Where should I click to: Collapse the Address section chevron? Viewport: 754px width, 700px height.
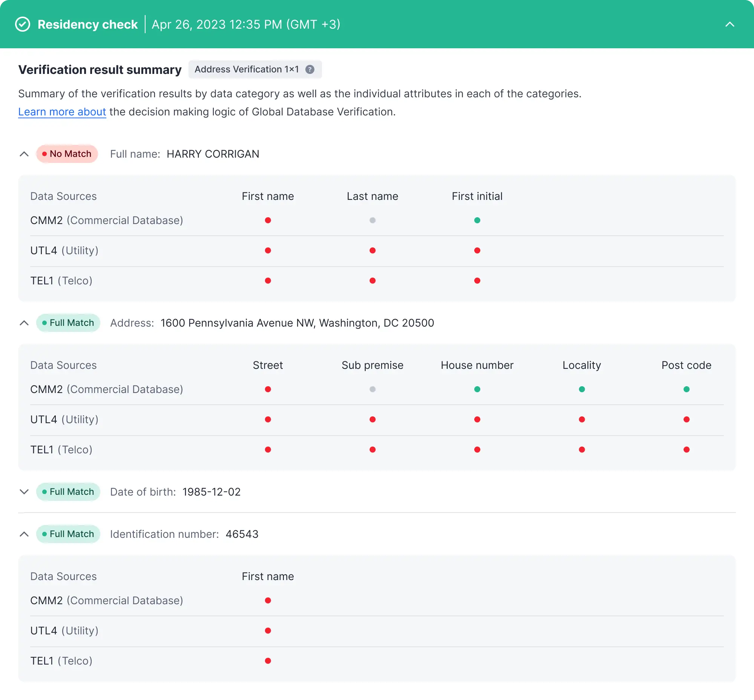coord(24,323)
